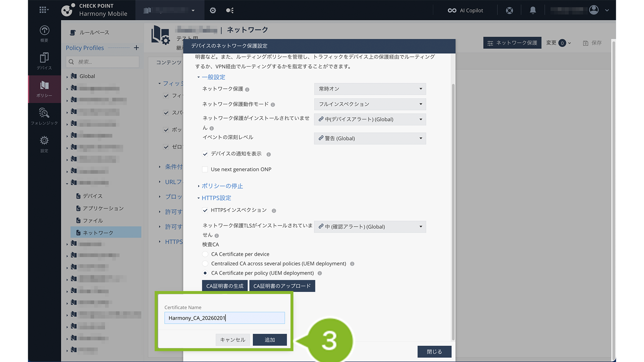Open the help lifebuoy icon
The width and height of the screenshot is (644, 362).
pyautogui.click(x=509, y=10)
